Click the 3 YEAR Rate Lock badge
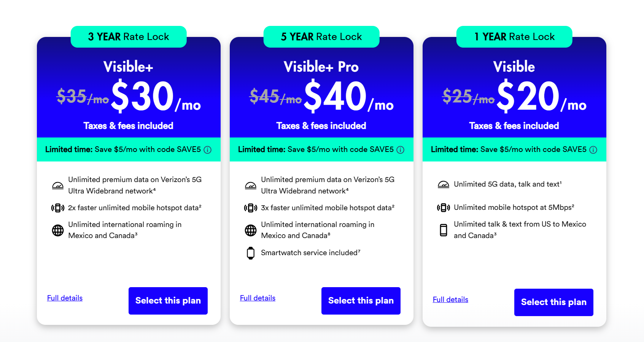Screen dimensions: 644x342 point(129,37)
